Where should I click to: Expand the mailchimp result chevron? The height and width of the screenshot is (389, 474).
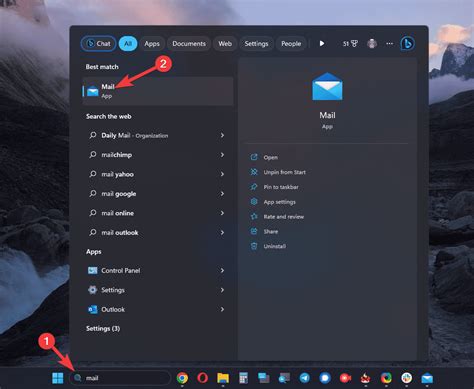click(x=222, y=155)
